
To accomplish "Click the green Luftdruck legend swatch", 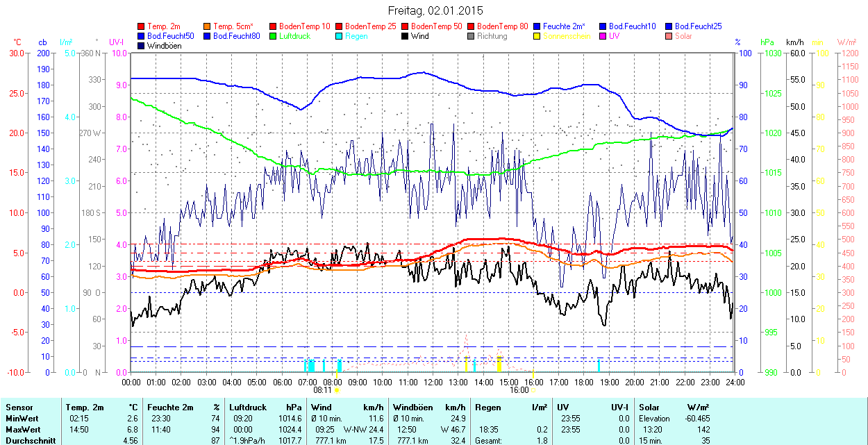I will pyautogui.click(x=273, y=35).
